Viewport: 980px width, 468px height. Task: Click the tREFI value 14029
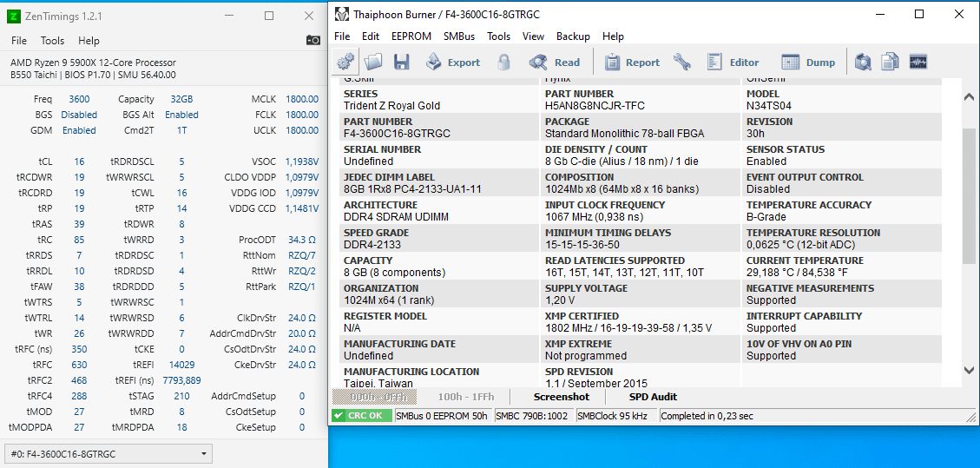tap(182, 365)
